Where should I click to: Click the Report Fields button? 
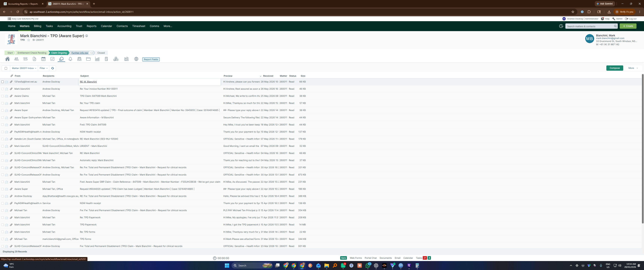pos(151,59)
